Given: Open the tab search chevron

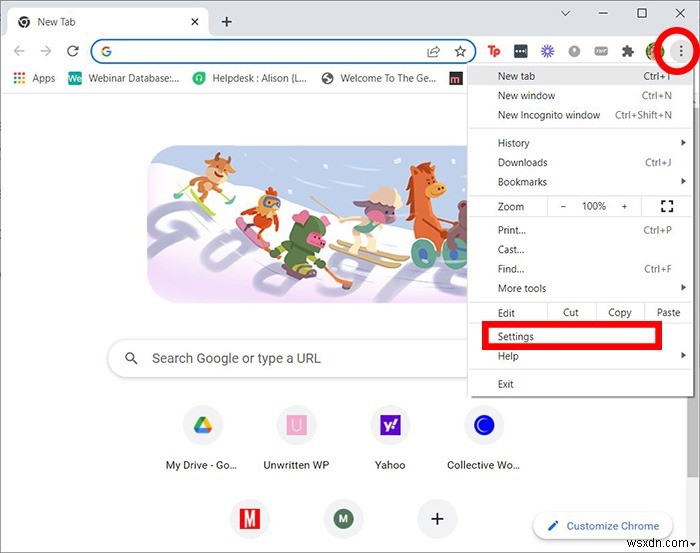Looking at the screenshot, I should point(566,13).
